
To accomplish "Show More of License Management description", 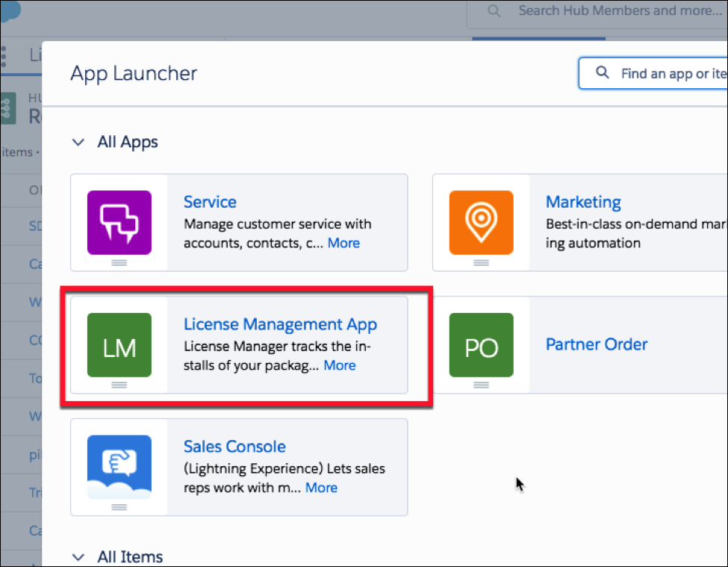I will pyautogui.click(x=340, y=365).
